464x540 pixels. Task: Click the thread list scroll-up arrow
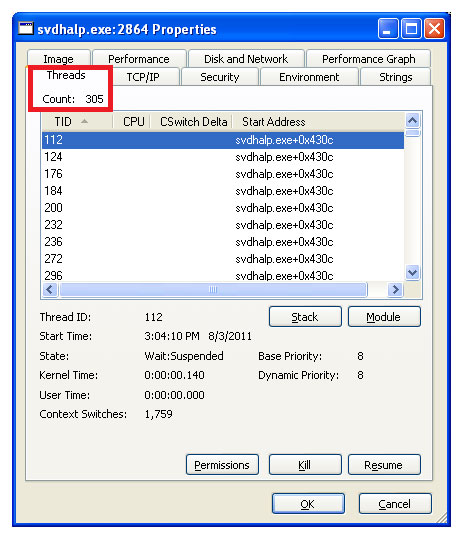pos(413,121)
